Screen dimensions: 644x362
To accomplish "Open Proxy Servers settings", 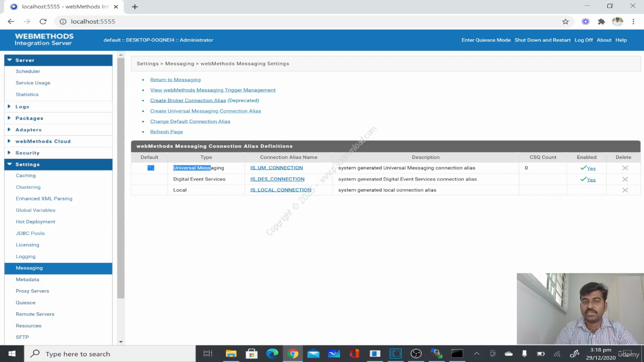I will (32, 291).
